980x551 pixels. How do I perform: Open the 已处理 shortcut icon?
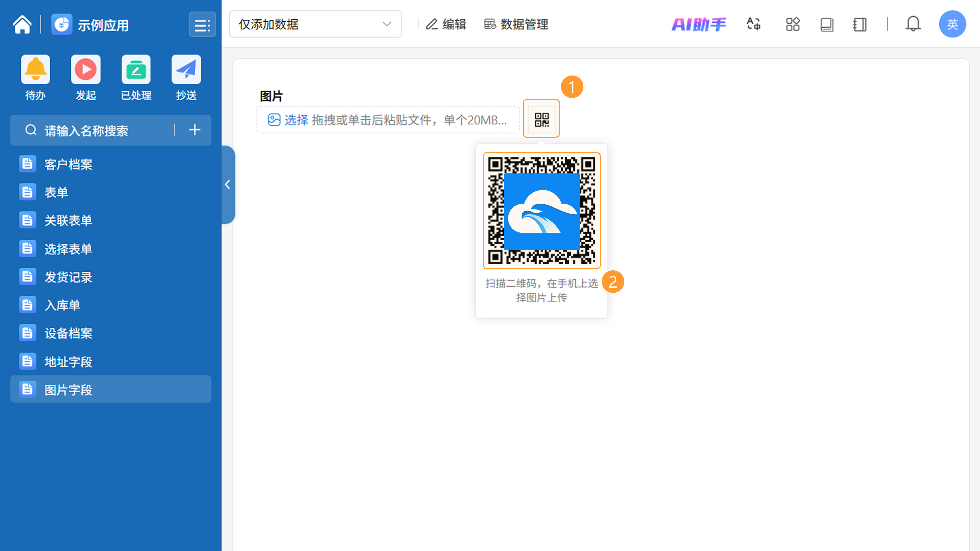[136, 70]
